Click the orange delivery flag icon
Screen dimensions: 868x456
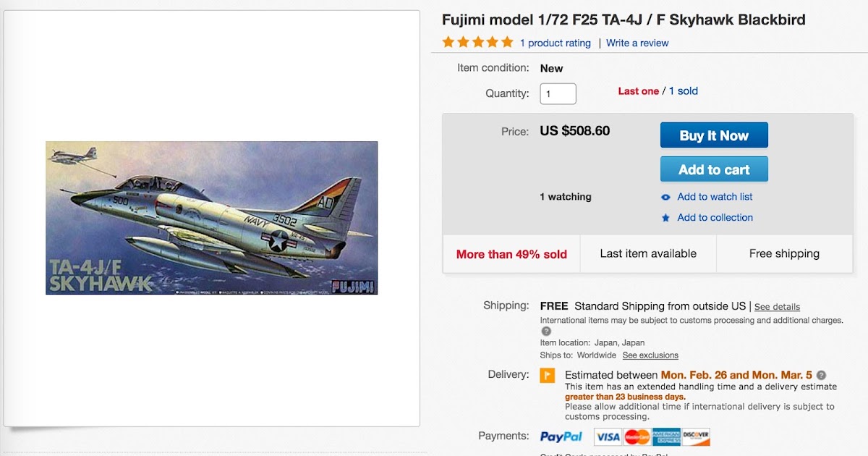(x=547, y=375)
